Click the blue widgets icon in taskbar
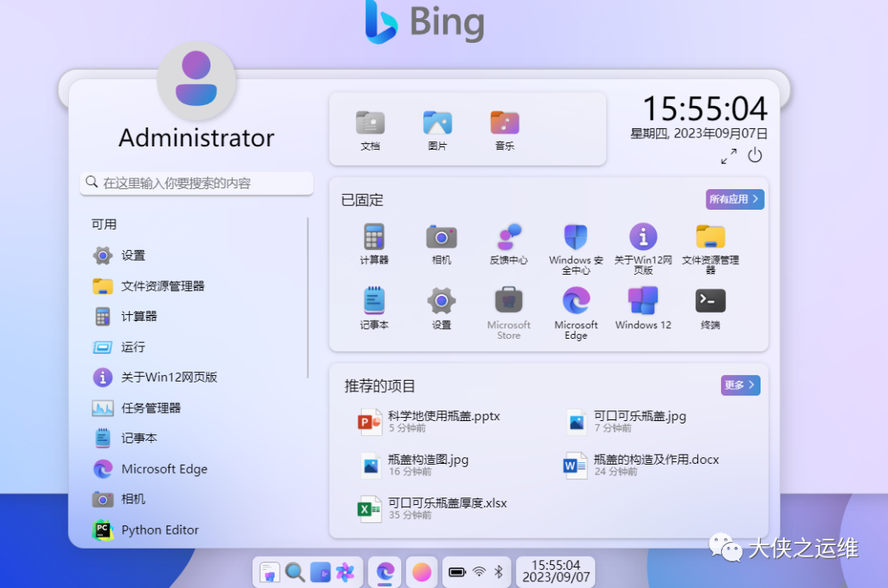 point(320,572)
